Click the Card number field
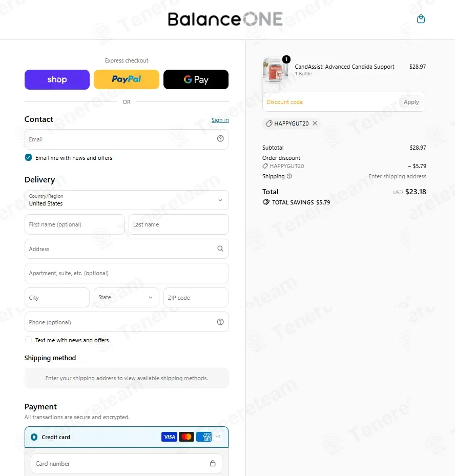 pos(126,464)
